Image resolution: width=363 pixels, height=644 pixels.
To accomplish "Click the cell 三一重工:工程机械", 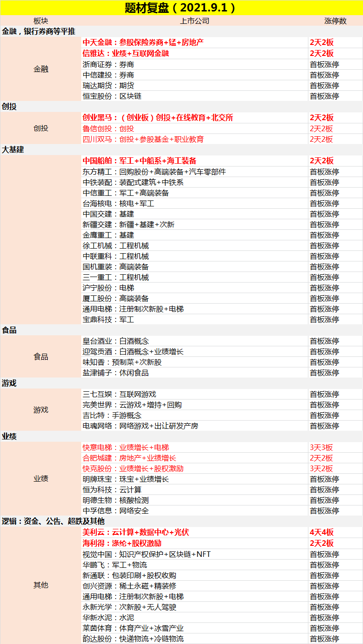I will [x=195, y=277].
